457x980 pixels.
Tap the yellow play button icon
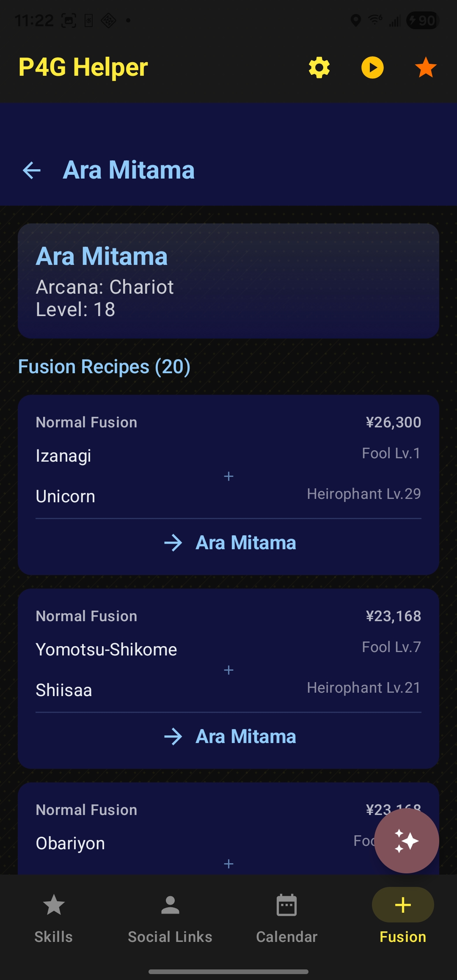point(372,68)
